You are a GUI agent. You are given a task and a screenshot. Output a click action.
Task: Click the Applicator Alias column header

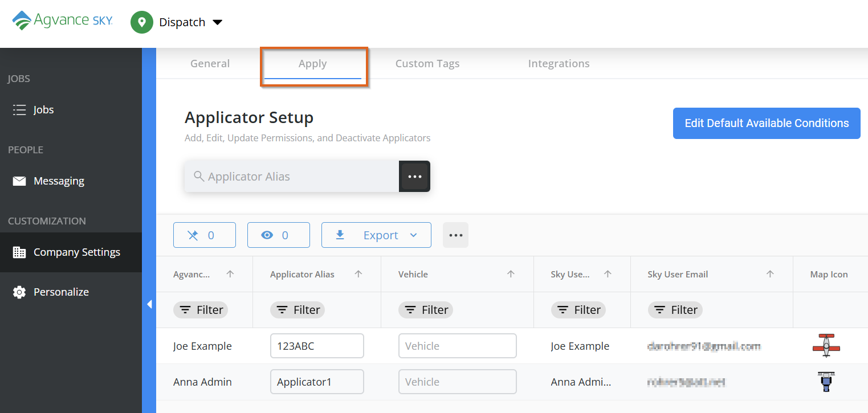coord(302,275)
